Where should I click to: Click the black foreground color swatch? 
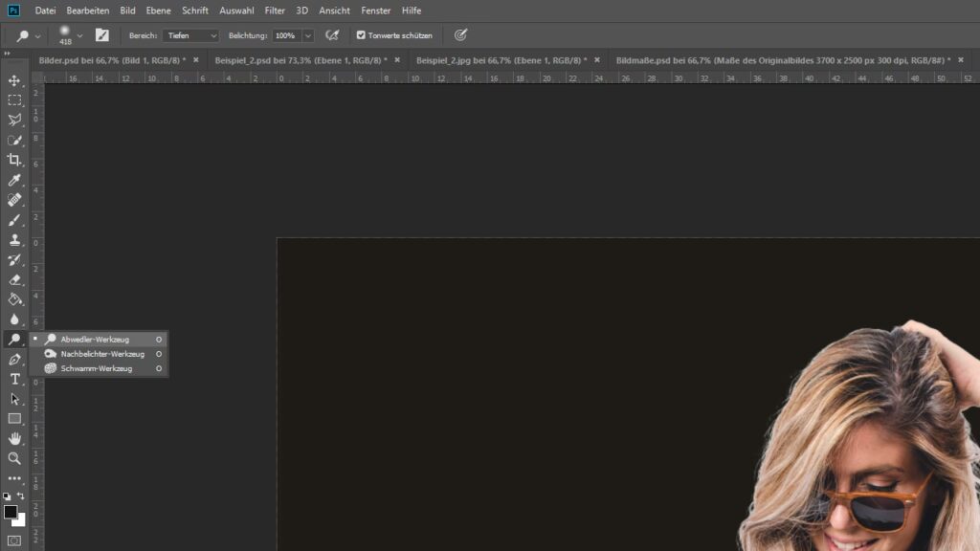tap(11, 512)
